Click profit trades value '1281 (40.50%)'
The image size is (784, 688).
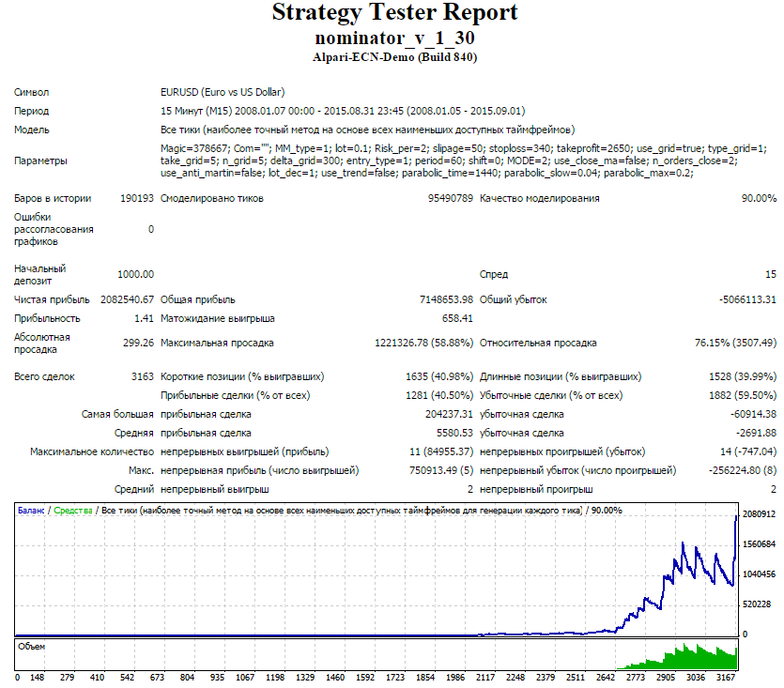coord(439,396)
